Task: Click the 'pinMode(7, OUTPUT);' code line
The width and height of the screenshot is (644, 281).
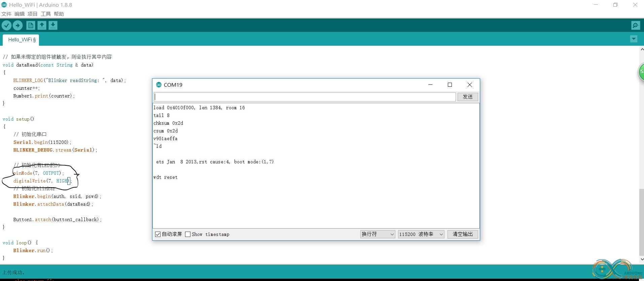Action: click(x=38, y=173)
